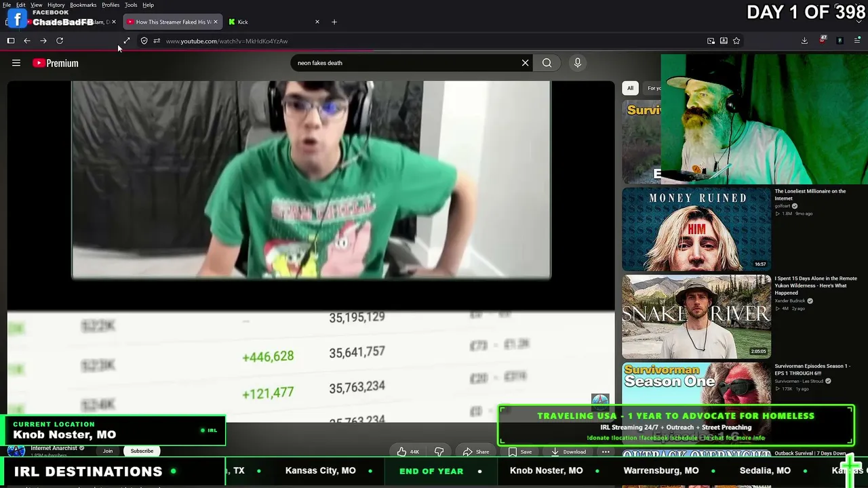The width and height of the screenshot is (868, 488).
Task: Open the Snake River video thumbnail
Action: (696, 317)
